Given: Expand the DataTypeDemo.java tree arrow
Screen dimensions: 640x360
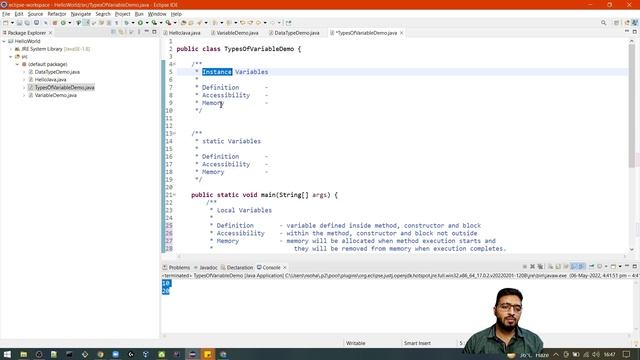Looking at the screenshot, I should [24, 72].
